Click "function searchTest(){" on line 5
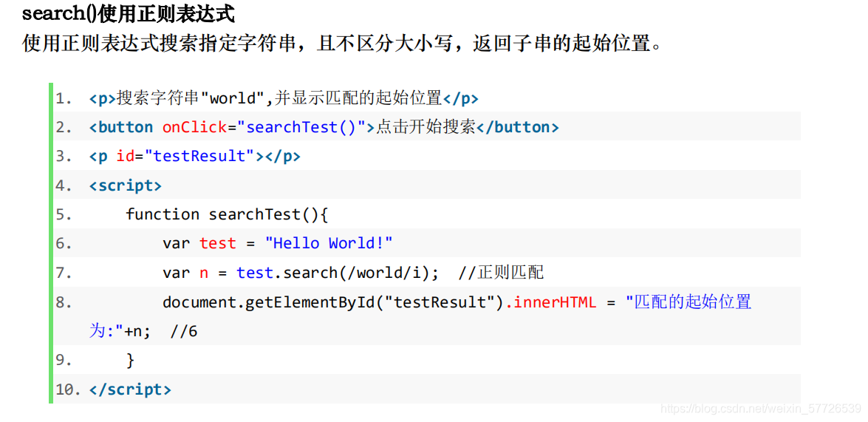Screen dimensions: 868x422 coord(227,214)
